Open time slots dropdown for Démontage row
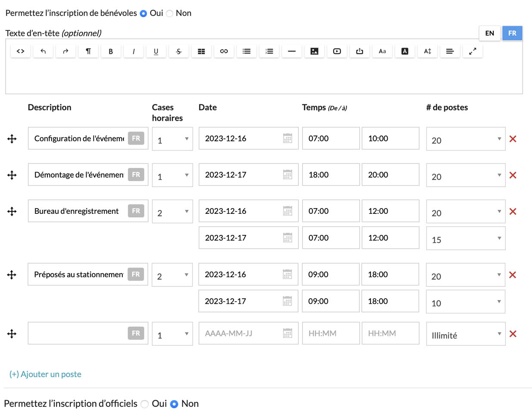 tap(172, 175)
